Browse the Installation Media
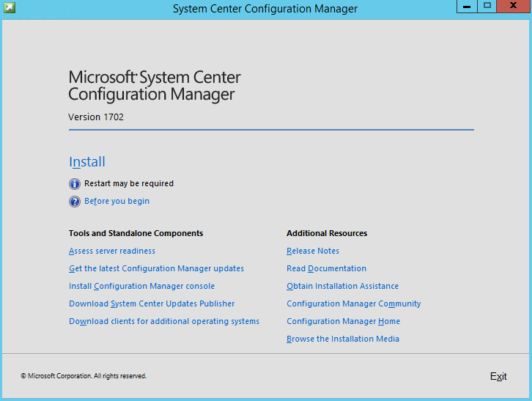This screenshot has height=401, width=532. [342, 339]
